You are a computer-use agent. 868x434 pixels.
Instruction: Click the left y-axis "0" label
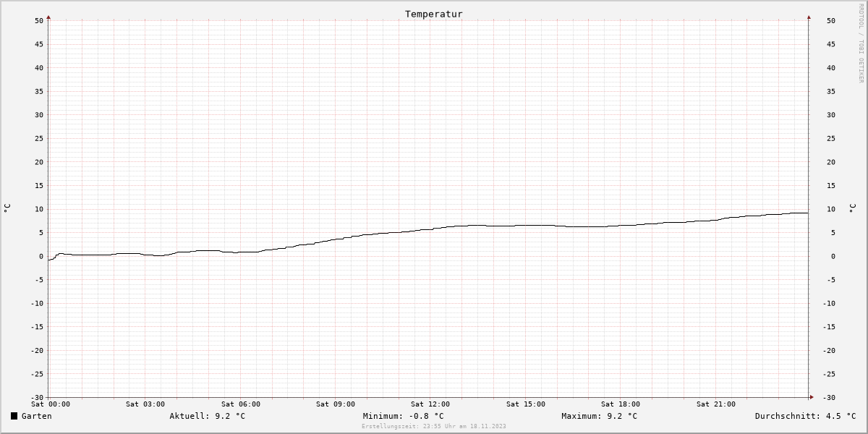42,256
